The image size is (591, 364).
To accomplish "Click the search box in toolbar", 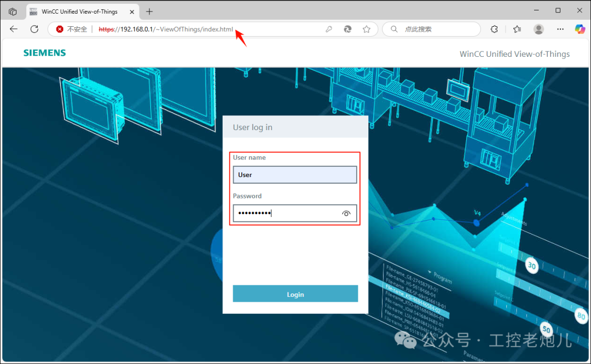I will (432, 29).
